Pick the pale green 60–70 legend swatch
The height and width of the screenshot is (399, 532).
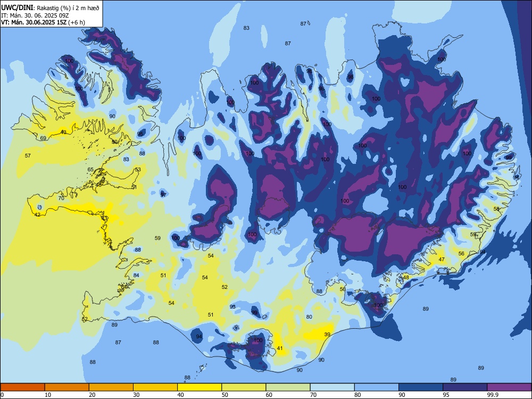(x=288, y=387)
